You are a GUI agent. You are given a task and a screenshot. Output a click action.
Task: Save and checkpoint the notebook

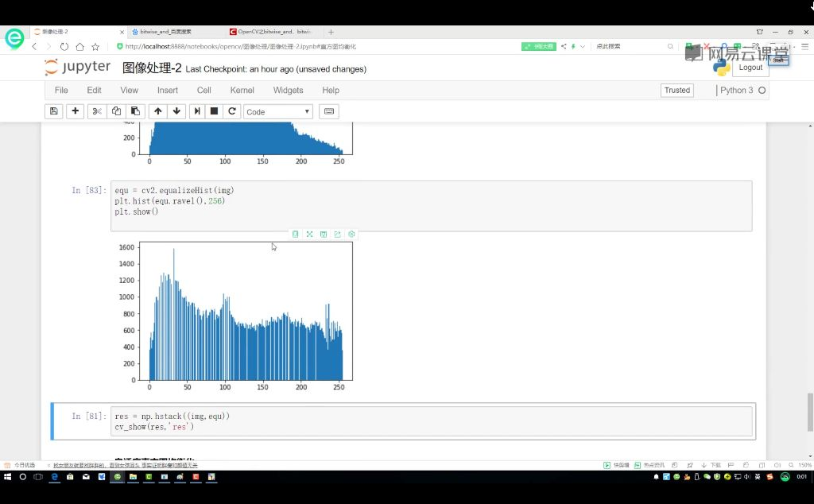click(x=53, y=111)
